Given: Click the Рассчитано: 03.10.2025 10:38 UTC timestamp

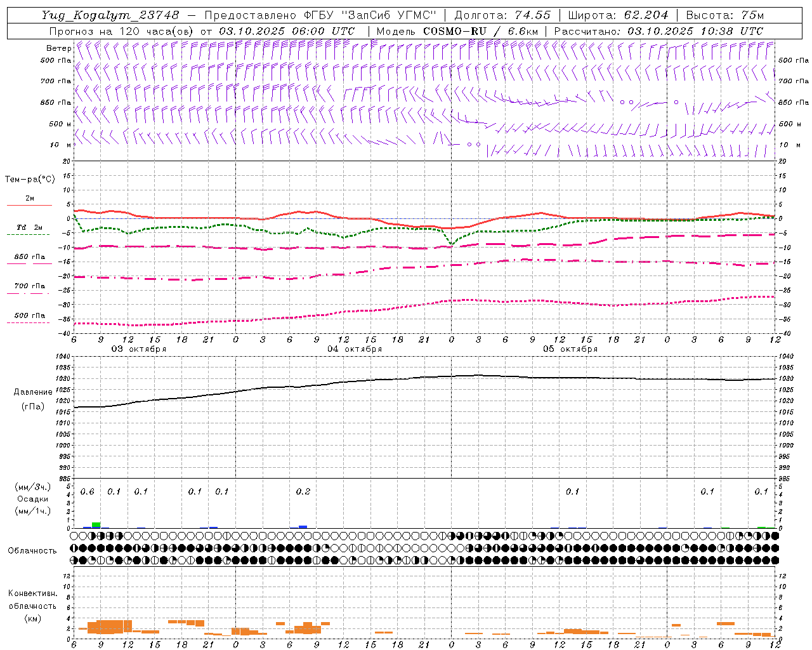Looking at the screenshot, I should click(x=658, y=31).
